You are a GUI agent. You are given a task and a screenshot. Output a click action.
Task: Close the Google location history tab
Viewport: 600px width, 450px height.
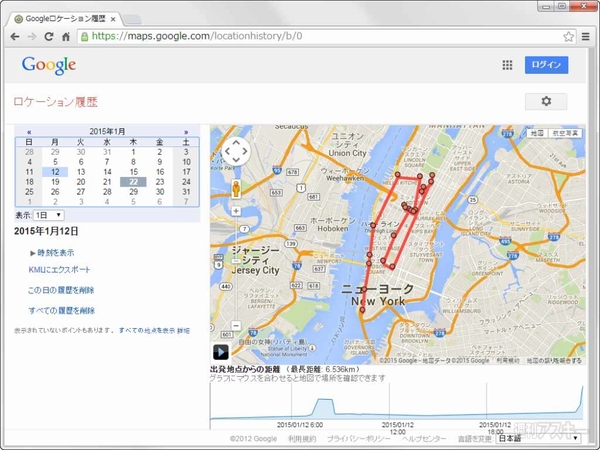point(113,19)
